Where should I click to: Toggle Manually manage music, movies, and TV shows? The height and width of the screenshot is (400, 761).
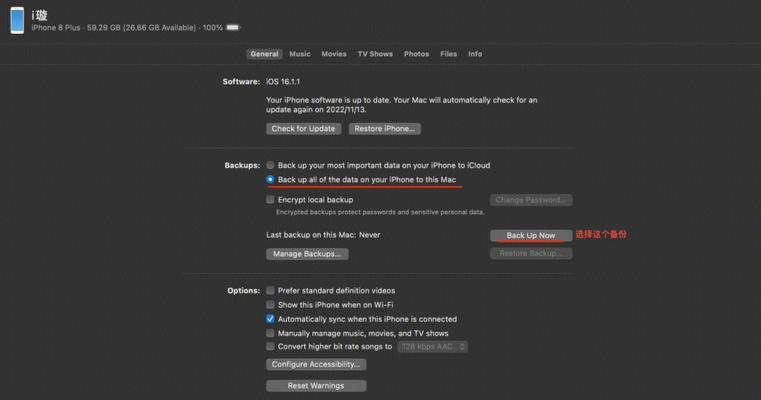coord(270,333)
